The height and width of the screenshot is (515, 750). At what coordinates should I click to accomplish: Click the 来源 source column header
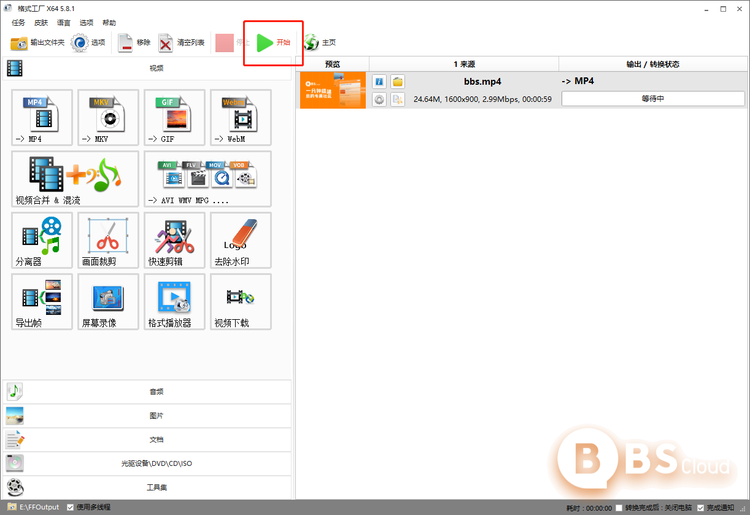pyautogui.click(x=464, y=64)
